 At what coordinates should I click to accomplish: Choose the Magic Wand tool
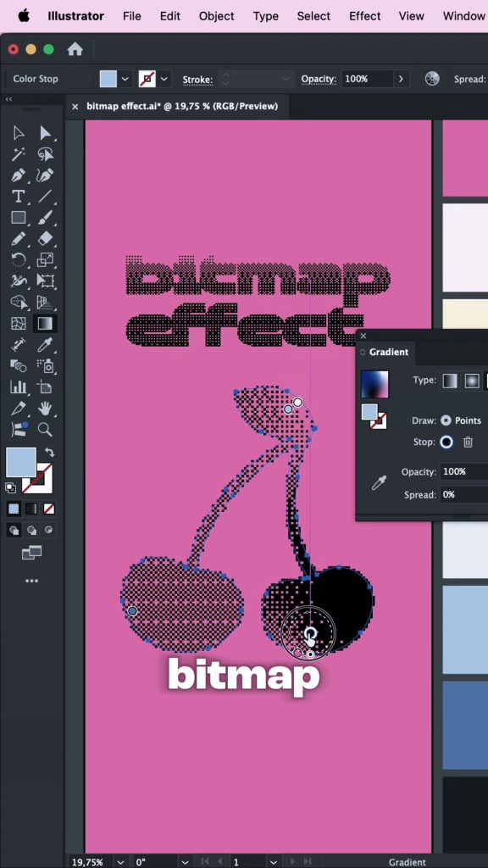(x=19, y=154)
